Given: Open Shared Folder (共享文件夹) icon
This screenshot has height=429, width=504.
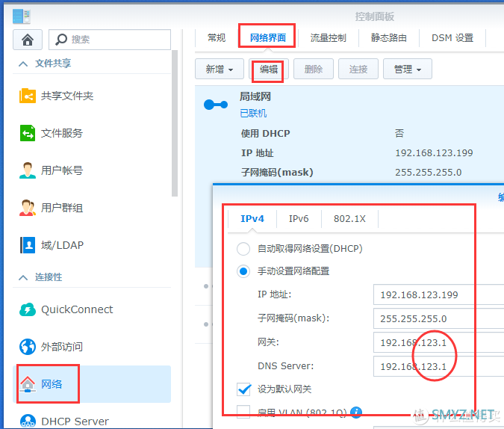Looking at the screenshot, I should [28, 96].
